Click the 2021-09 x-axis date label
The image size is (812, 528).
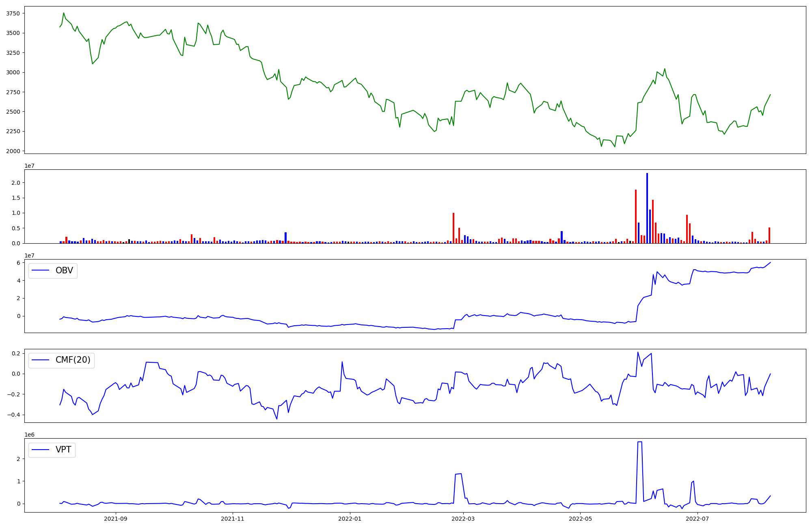point(116,519)
